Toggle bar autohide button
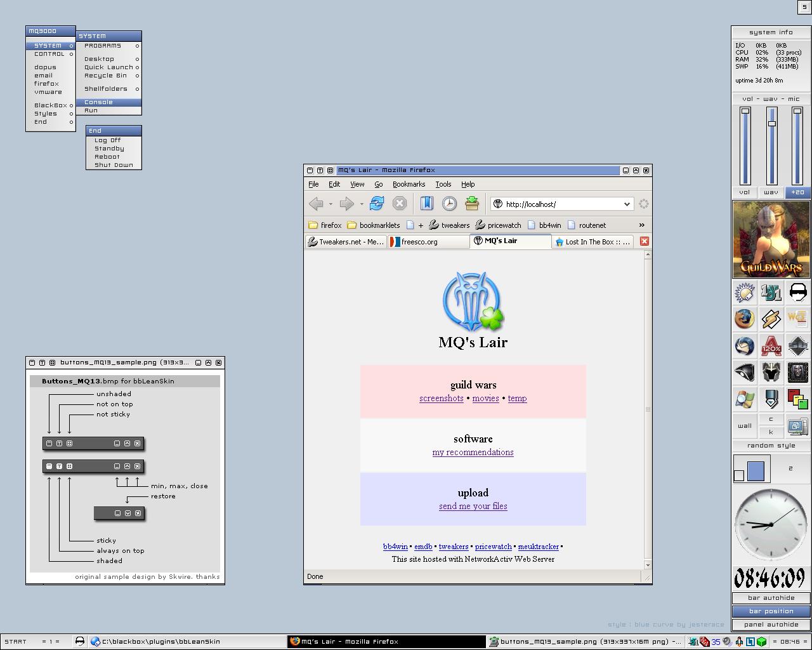This screenshot has height=650, width=812. tap(771, 598)
